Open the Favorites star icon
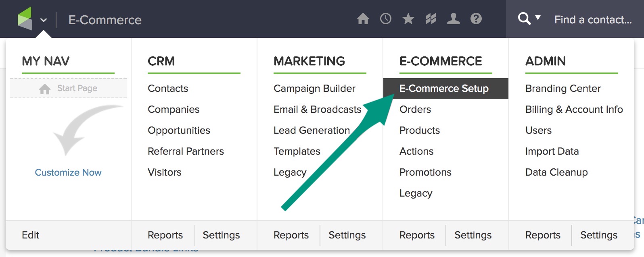 408,19
